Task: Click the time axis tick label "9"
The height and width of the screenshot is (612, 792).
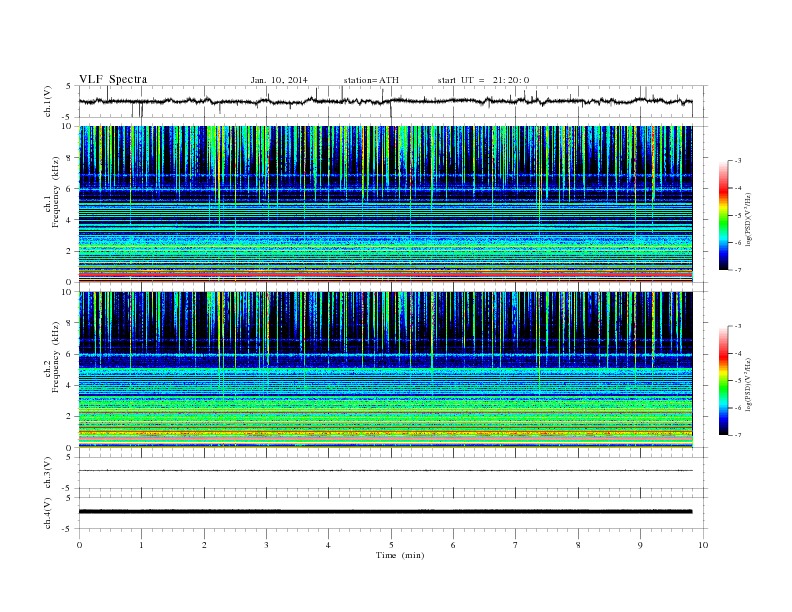Action: (x=640, y=545)
